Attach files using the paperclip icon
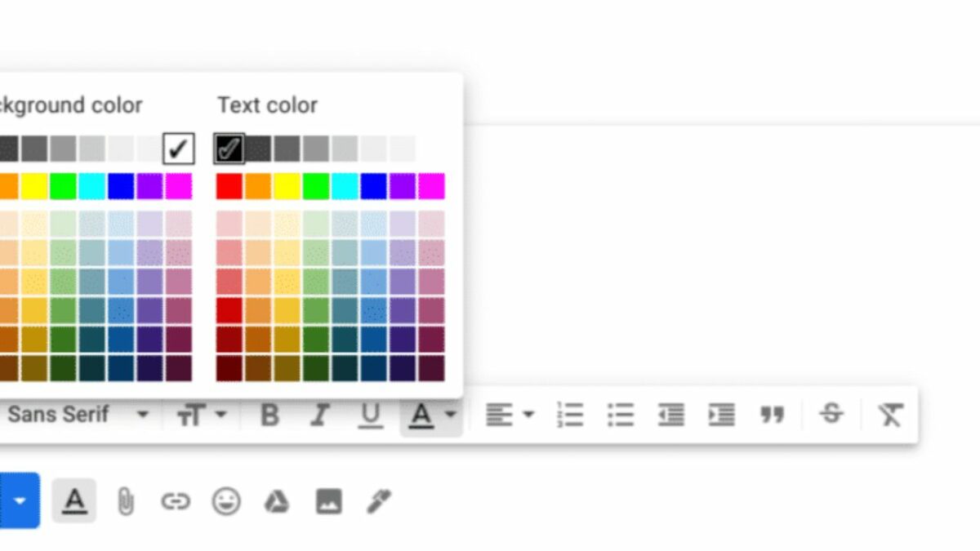This screenshot has height=551, width=980. pos(125,501)
